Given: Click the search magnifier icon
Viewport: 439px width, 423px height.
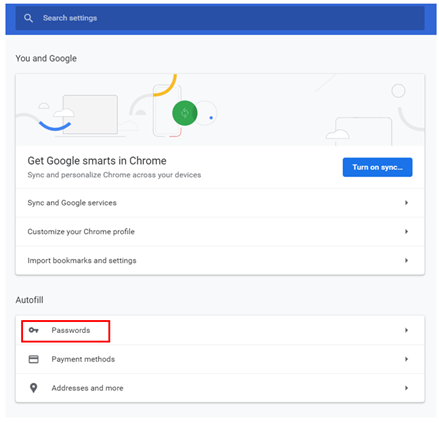Looking at the screenshot, I should [28, 18].
